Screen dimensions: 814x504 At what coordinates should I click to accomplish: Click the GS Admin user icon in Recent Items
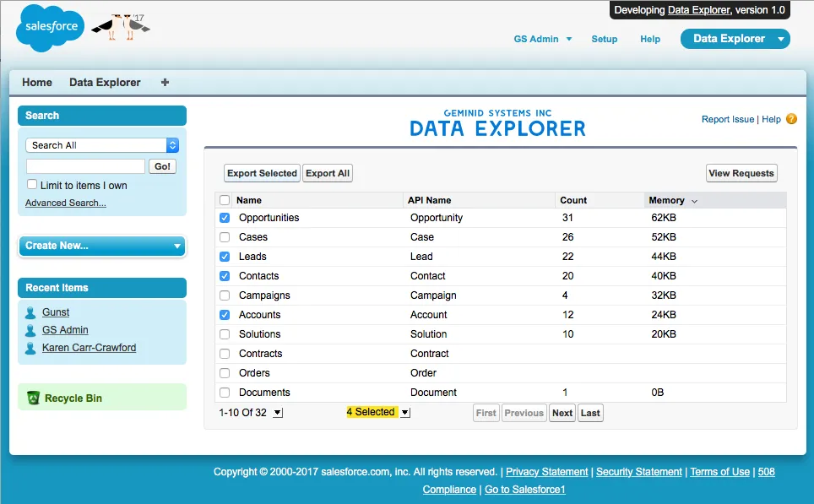tap(30, 330)
